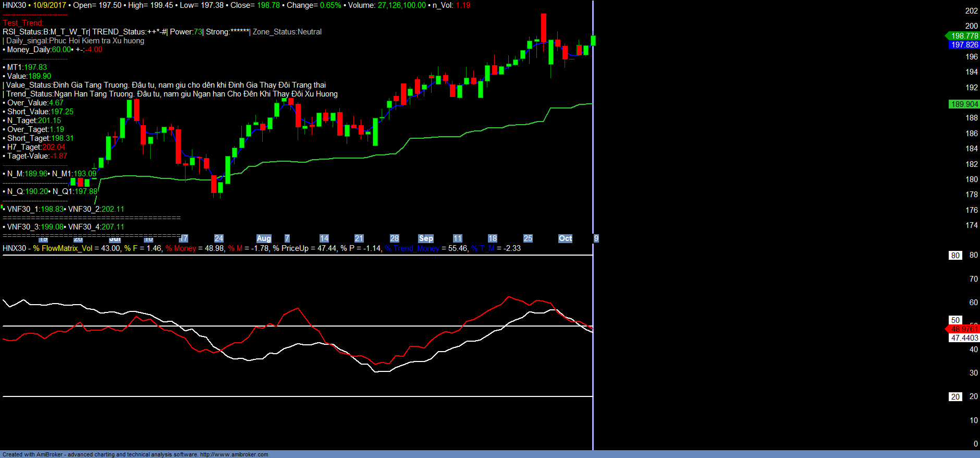980x458 pixels.
Task: Open the www.amibroker.com link in footer
Action: (234, 454)
